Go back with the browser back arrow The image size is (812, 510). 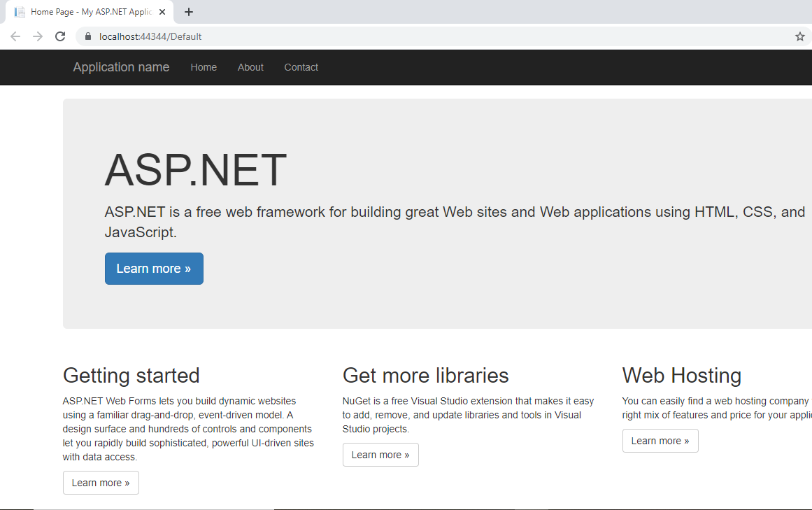pyautogui.click(x=15, y=36)
